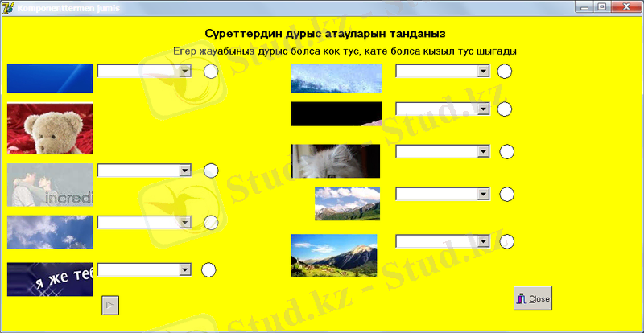
Task: Click the ocean wave picture
Action: [336, 78]
